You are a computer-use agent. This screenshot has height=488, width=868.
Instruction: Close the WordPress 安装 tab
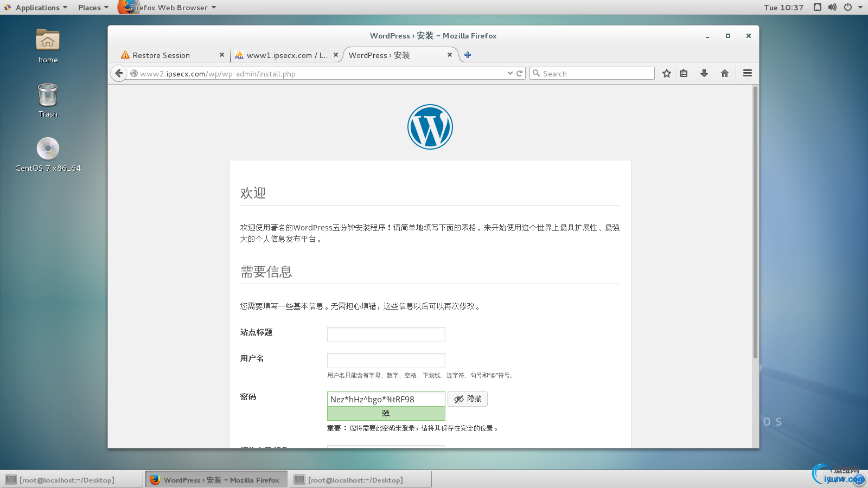[x=450, y=55]
